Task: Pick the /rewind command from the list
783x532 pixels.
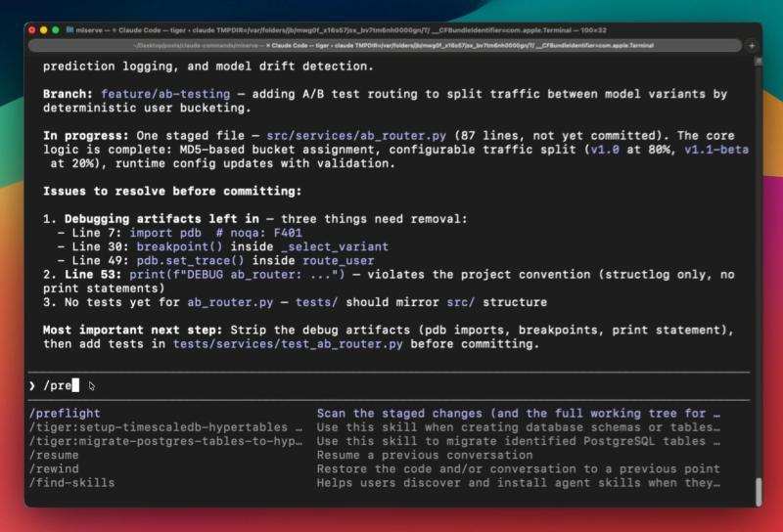Action: pyautogui.click(x=54, y=468)
